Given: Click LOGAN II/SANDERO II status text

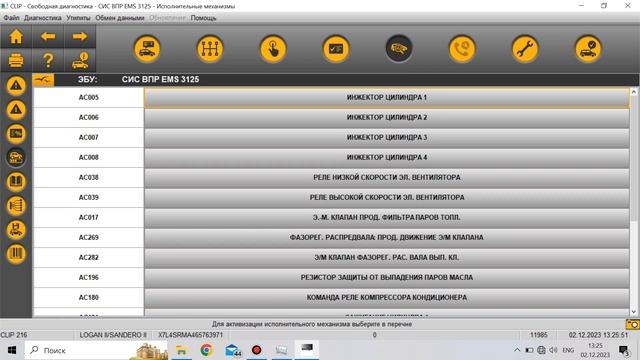Looking at the screenshot, I should point(113,335).
